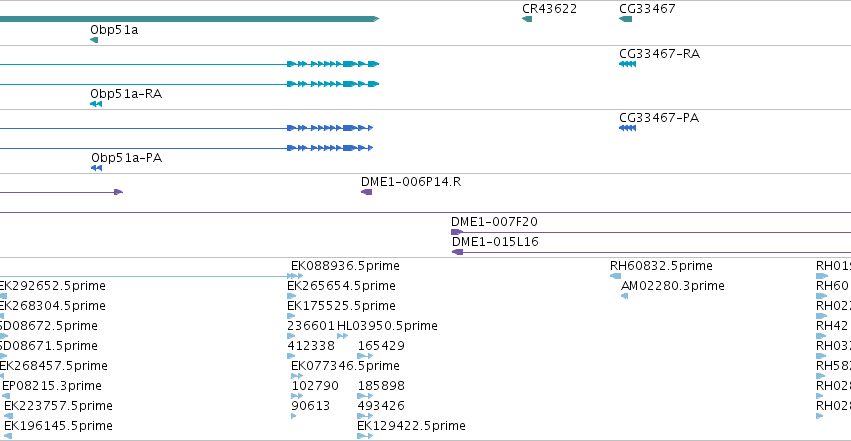This screenshot has height=441, width=851.
Task: Click the RH60832.5prime EST arrow glyph
Action: 615,276
